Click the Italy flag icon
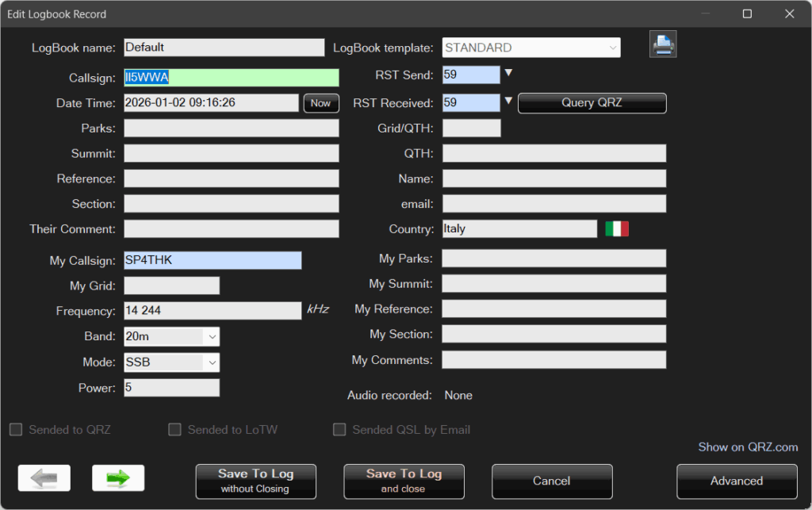The width and height of the screenshot is (812, 510). point(617,229)
